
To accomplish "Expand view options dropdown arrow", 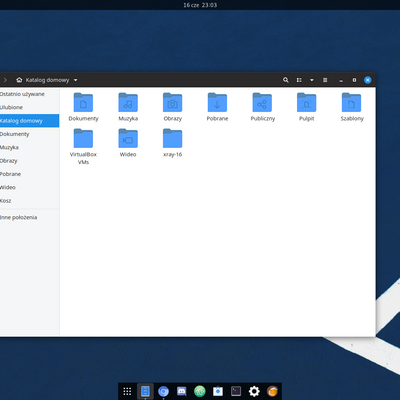I will click(312, 80).
